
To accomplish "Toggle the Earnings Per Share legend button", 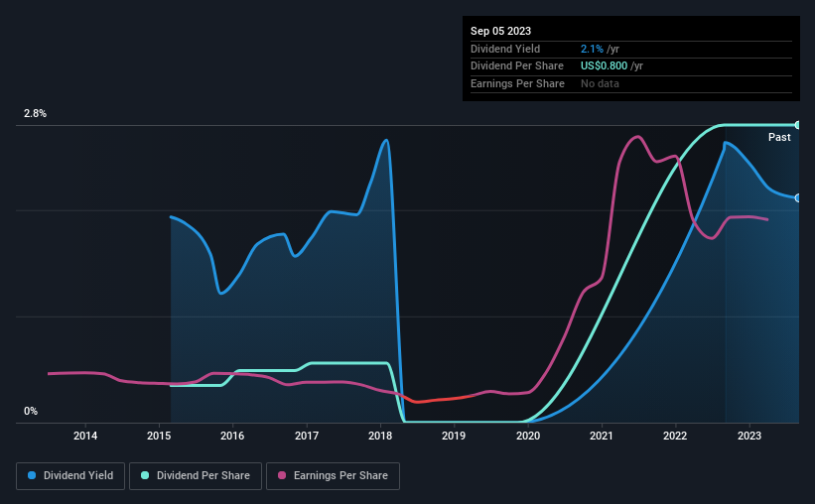I will point(333,476).
